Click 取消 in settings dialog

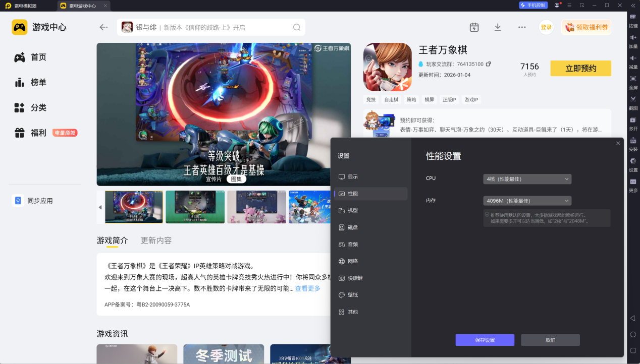pyautogui.click(x=550, y=340)
